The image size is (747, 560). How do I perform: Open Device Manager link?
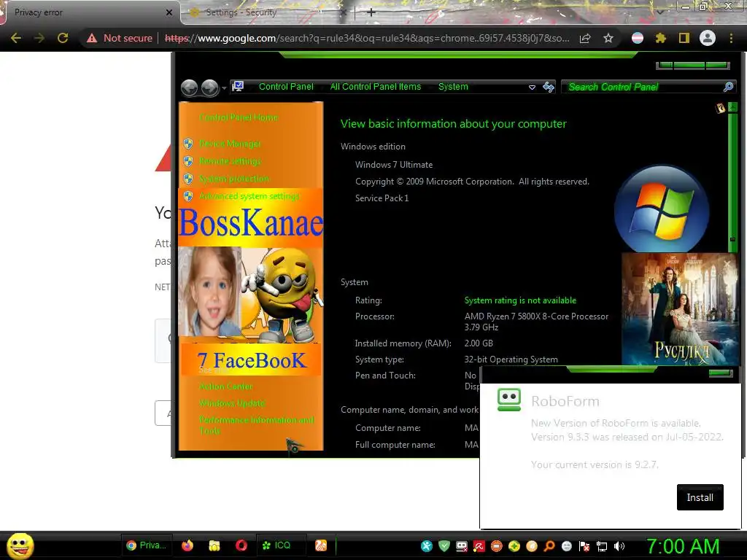pyautogui.click(x=230, y=144)
